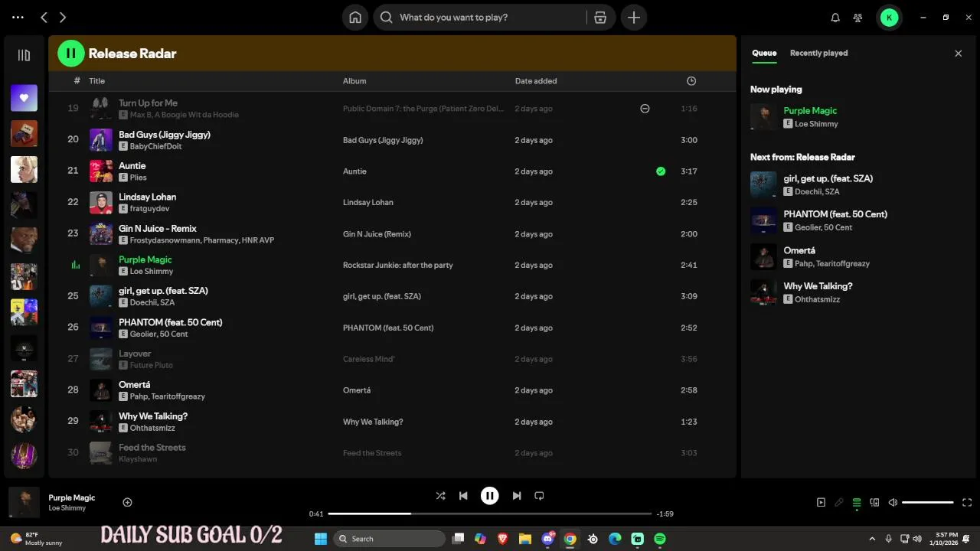Pause Release Radar with the green header button
This screenshot has width=980, height=551.
(x=71, y=53)
